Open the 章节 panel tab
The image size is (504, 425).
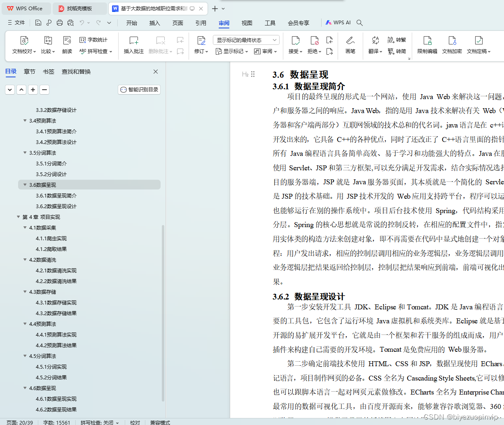tap(29, 71)
